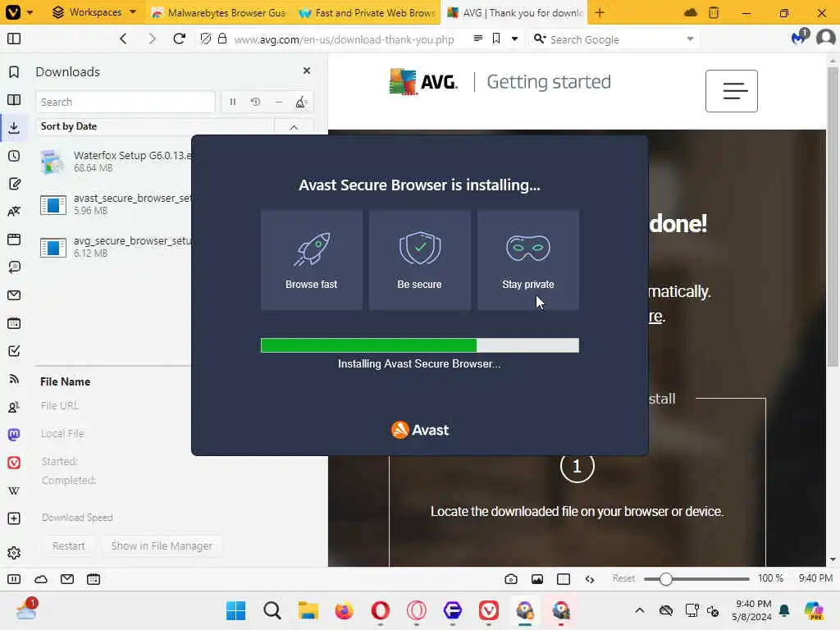This screenshot has height=630, width=840.
Task: Select avg_secure_browser_setup download entry
Action: pyautogui.click(x=115, y=247)
